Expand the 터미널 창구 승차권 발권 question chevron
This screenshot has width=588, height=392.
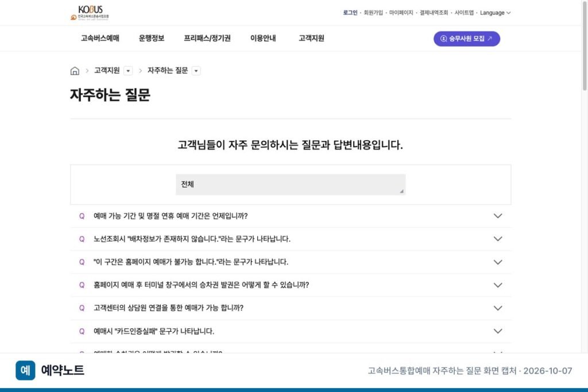tap(498, 285)
